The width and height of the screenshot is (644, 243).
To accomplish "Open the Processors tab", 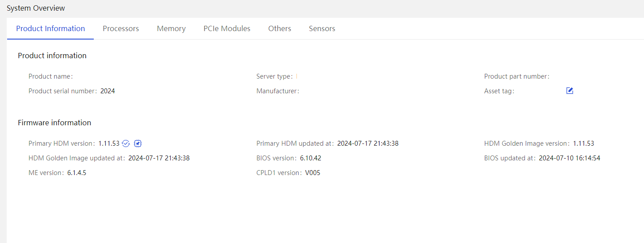I will (121, 28).
